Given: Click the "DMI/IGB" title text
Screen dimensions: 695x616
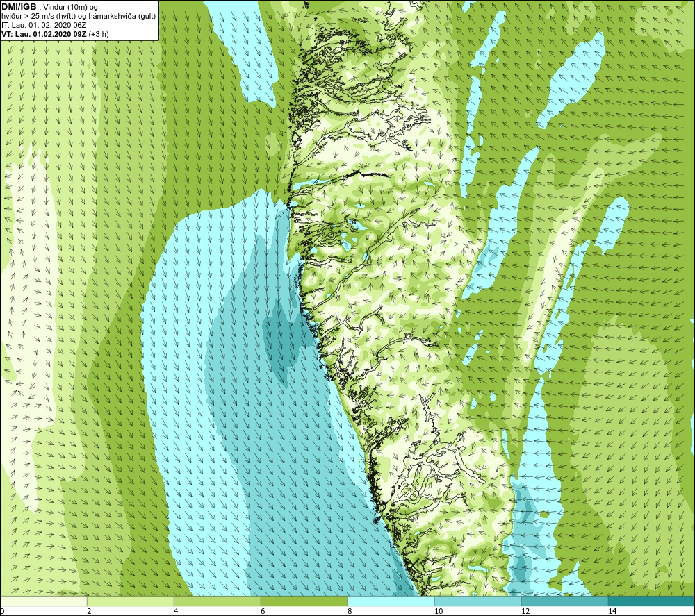Looking at the screenshot, I should [19, 7].
